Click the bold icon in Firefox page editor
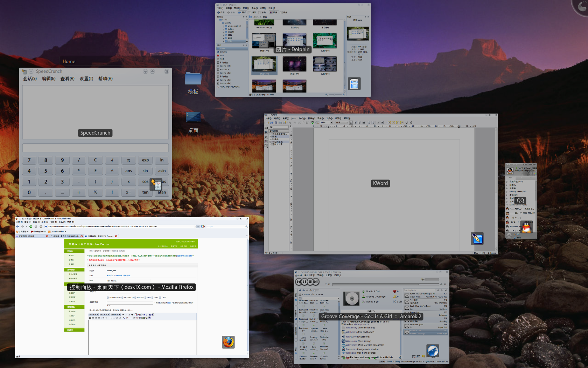This screenshot has height=368, width=588. pyautogui.click(x=123, y=315)
